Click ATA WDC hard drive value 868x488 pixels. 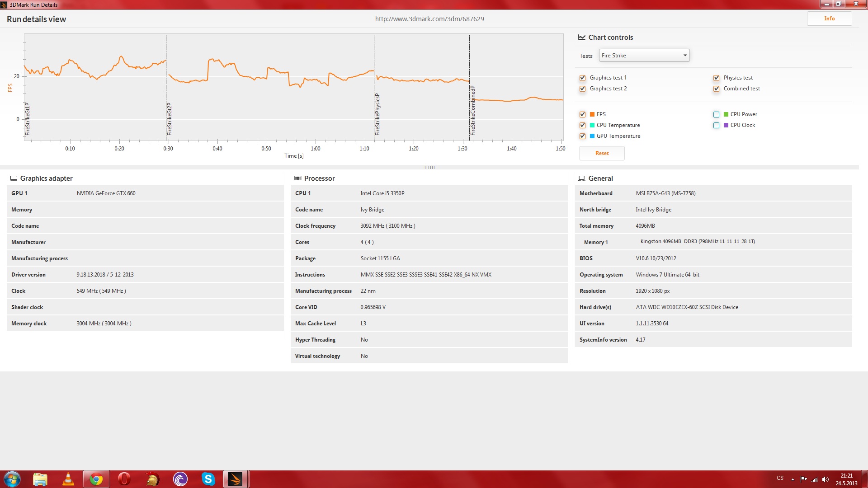(687, 307)
